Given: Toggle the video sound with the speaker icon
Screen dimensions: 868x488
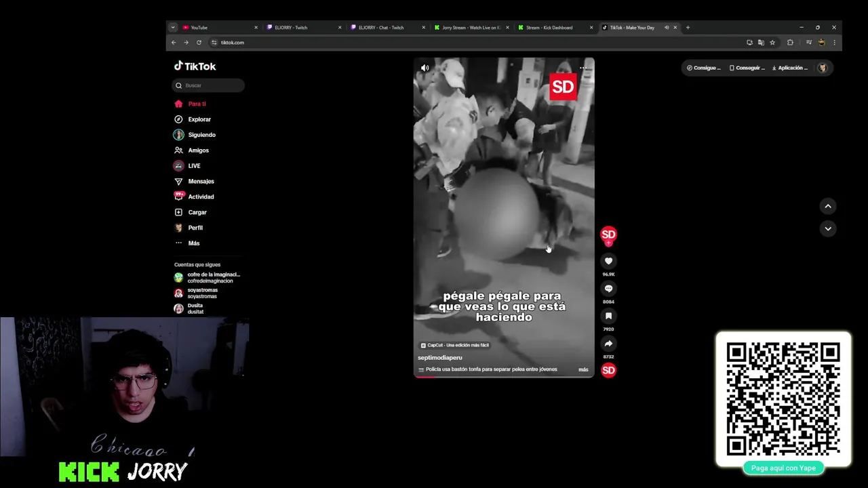Looking at the screenshot, I should pos(425,68).
